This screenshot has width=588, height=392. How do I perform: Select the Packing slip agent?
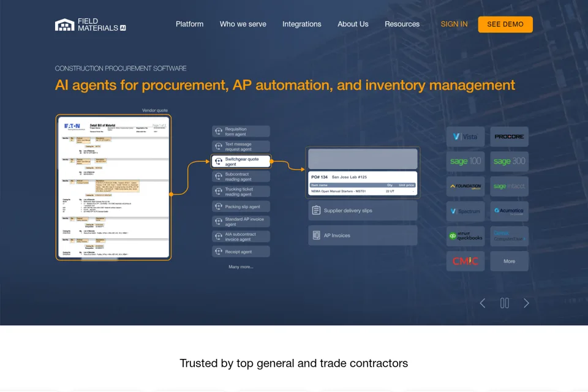tap(241, 206)
